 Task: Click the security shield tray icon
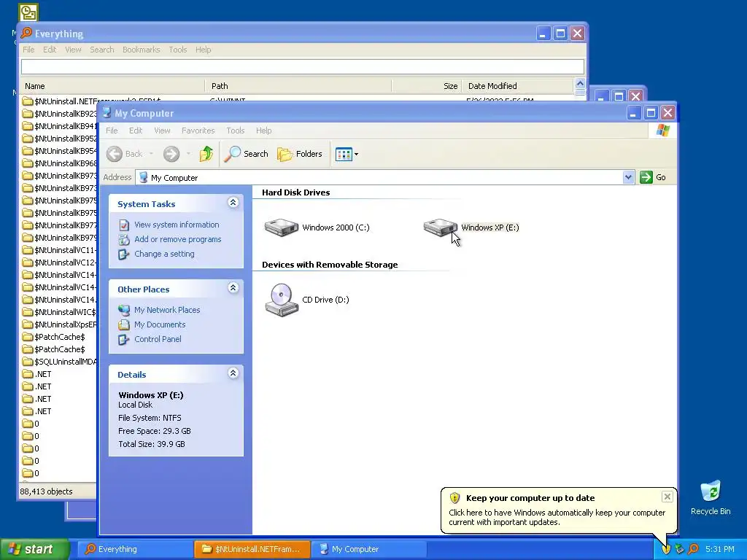click(x=666, y=549)
